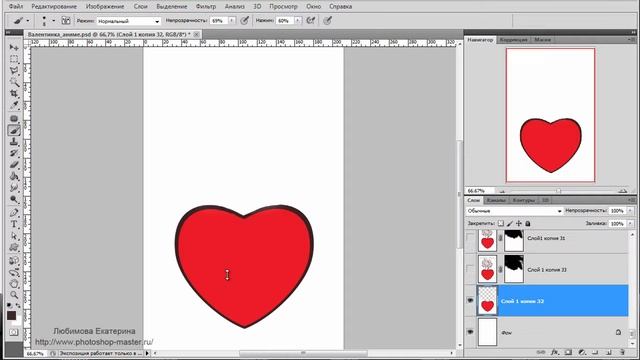
Task: Select the Clone Stamp tool
Action: point(14,142)
